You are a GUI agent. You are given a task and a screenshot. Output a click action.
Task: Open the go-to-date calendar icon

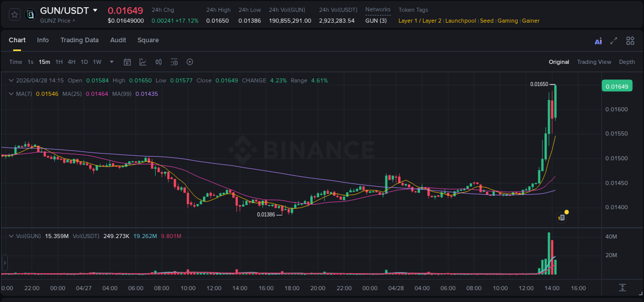tap(127, 62)
